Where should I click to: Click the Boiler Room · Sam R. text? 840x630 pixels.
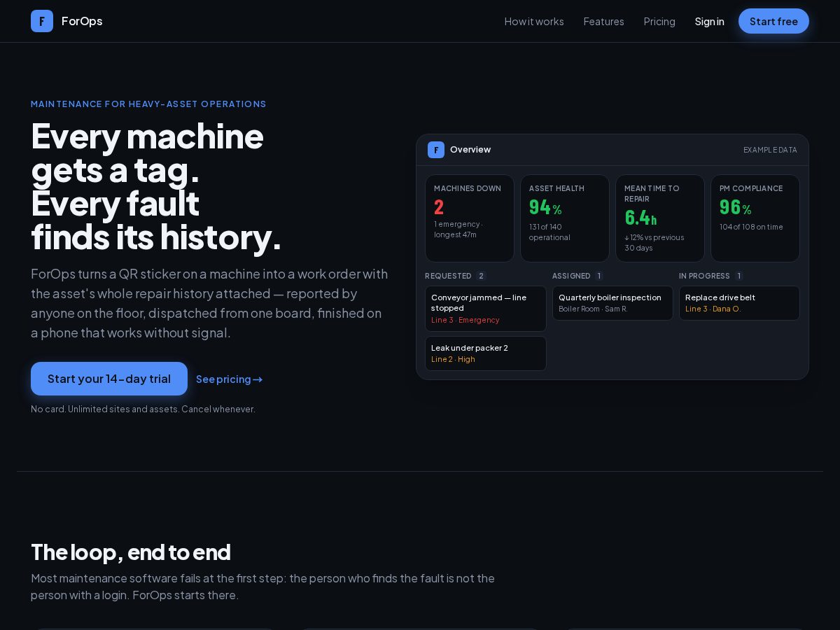593,309
